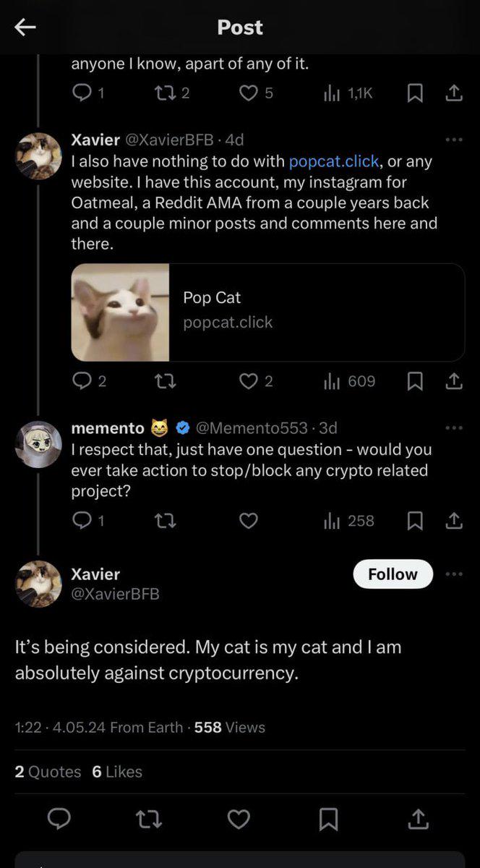Open the popcat.click hyperlink in post text
Screen dimensions: 480x868
point(333,161)
